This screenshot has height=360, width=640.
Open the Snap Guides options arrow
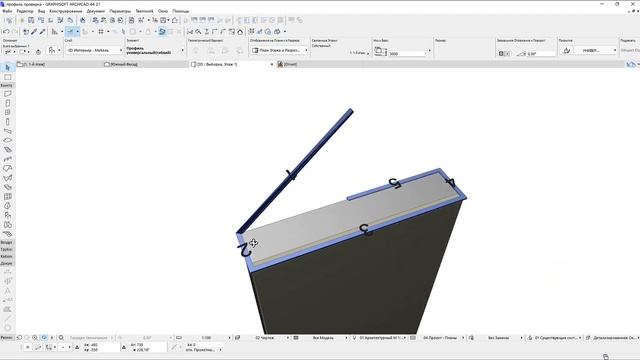[x=77, y=32]
